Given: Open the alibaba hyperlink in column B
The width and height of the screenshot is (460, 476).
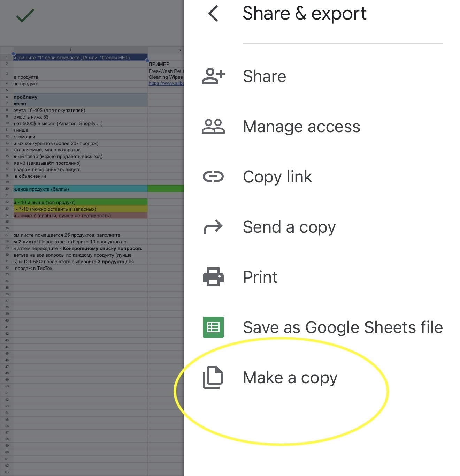Looking at the screenshot, I should pyautogui.click(x=166, y=83).
